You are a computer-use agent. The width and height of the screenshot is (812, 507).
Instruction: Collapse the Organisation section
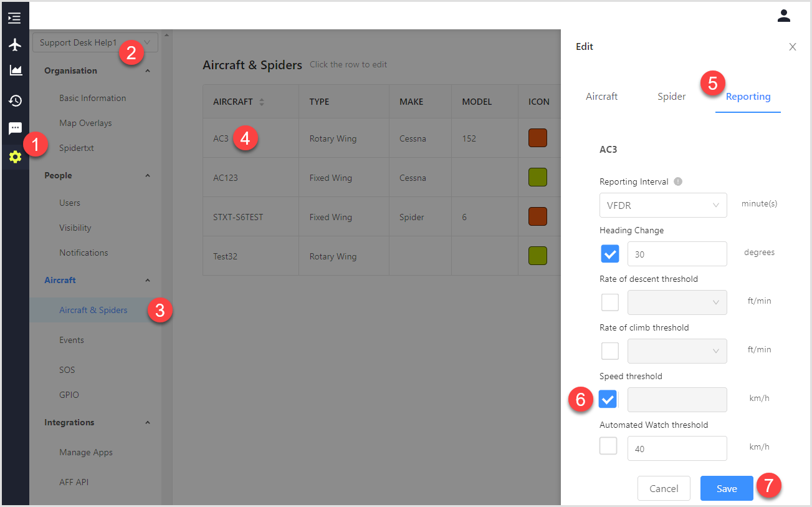coord(147,70)
